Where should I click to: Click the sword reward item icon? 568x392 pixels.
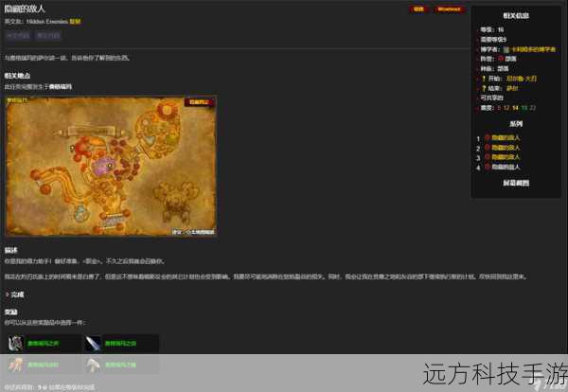pyautogui.click(x=93, y=343)
